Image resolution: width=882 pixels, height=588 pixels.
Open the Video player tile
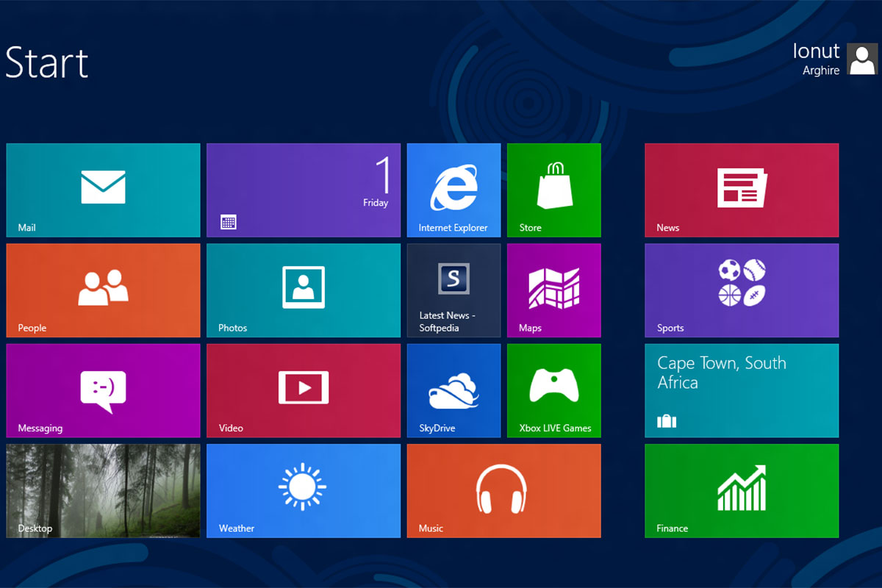click(303, 390)
